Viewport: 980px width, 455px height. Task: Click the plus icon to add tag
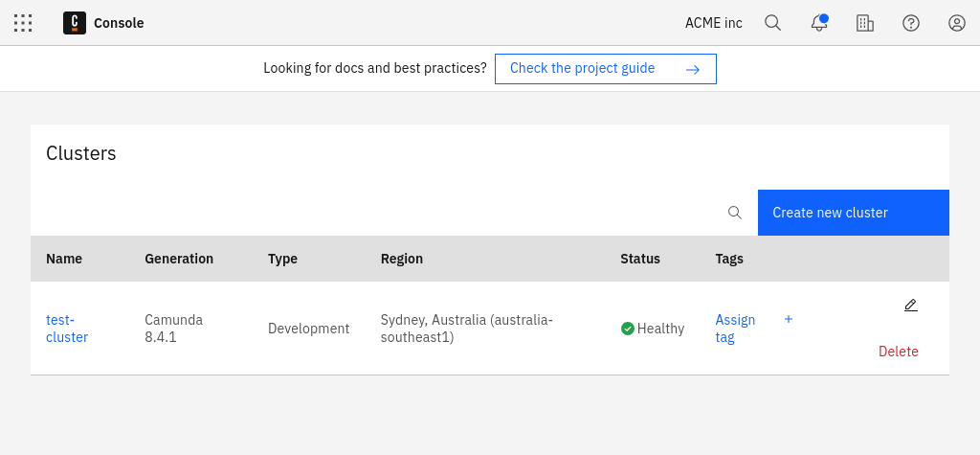[789, 319]
